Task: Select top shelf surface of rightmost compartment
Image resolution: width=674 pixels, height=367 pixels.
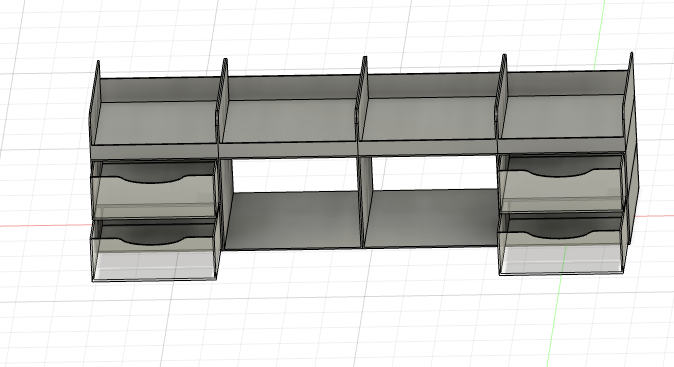Action: [x=562, y=116]
